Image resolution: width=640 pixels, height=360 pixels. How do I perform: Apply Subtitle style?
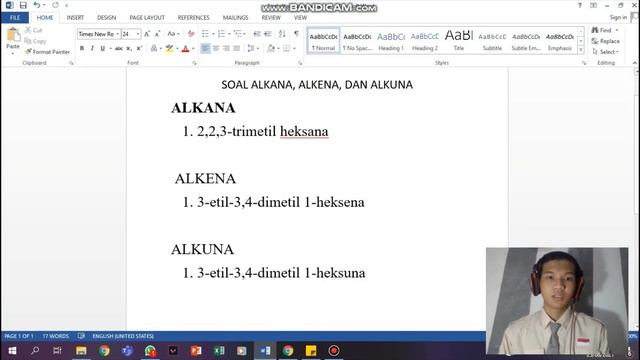pyautogui.click(x=492, y=41)
